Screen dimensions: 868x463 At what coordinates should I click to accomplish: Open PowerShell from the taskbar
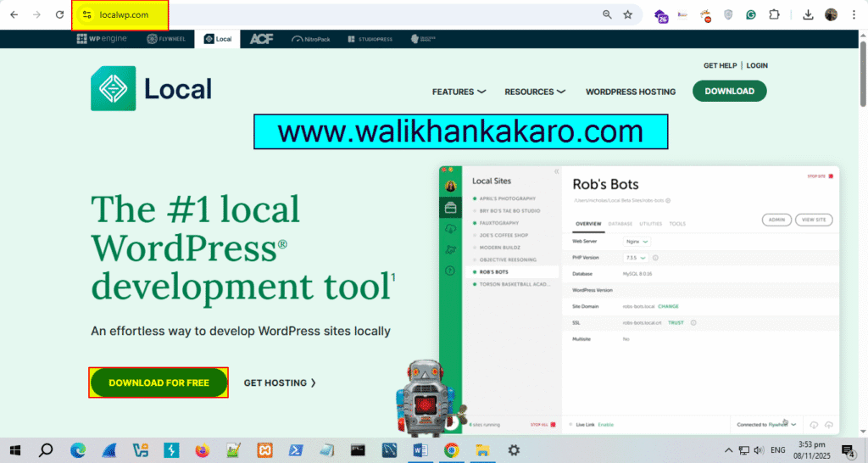point(296,450)
